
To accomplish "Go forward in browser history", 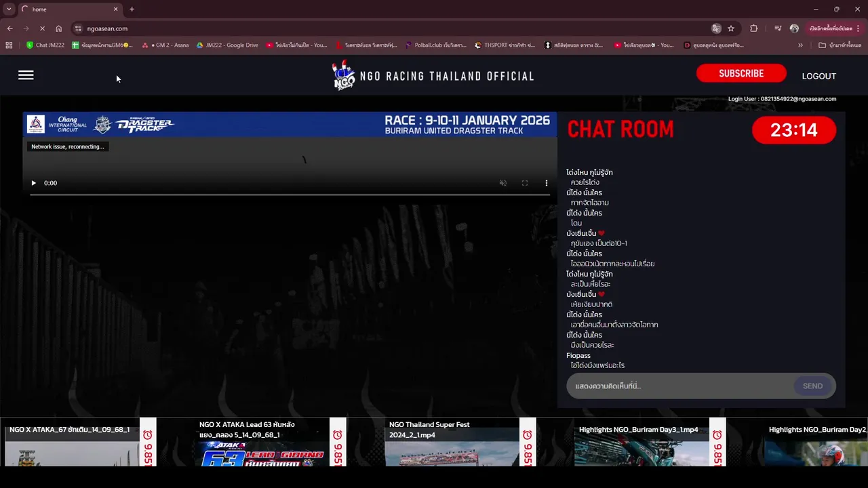I will [26, 28].
